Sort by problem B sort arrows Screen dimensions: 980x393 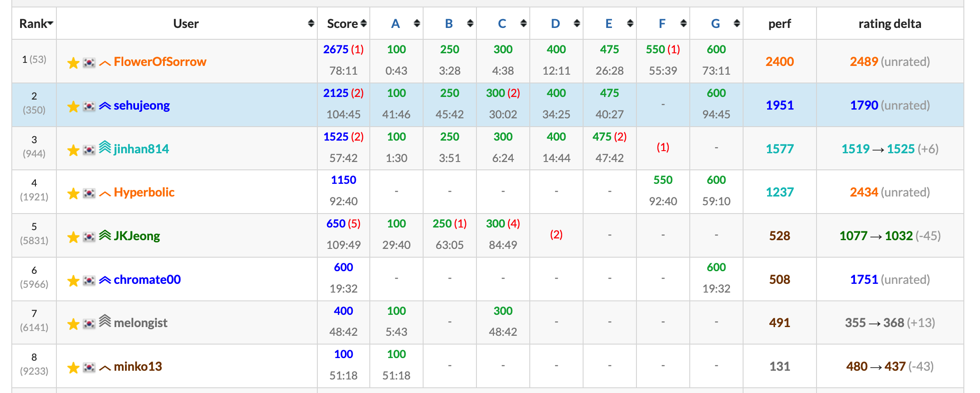(470, 23)
